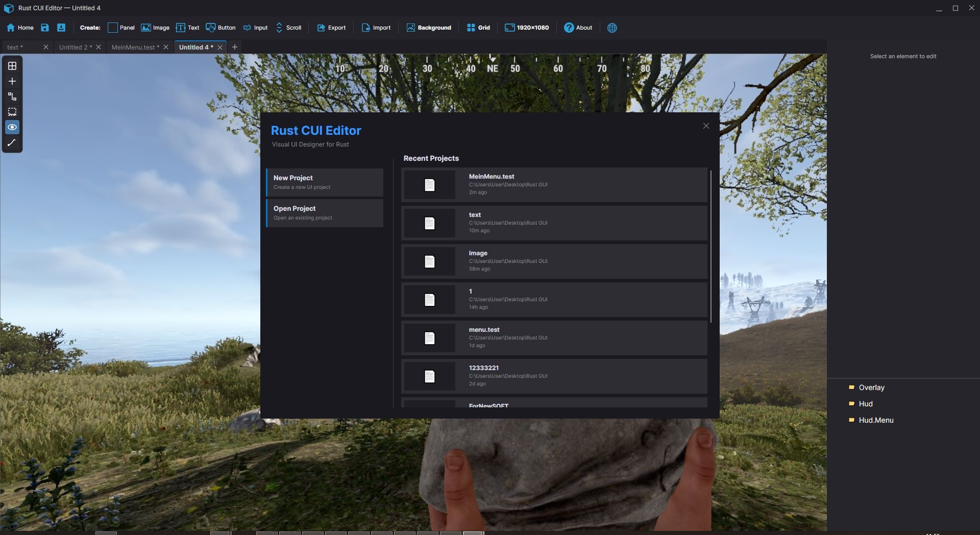Add a Button element via the toolbar
Viewport: 980px width, 535px height.
tap(220, 28)
